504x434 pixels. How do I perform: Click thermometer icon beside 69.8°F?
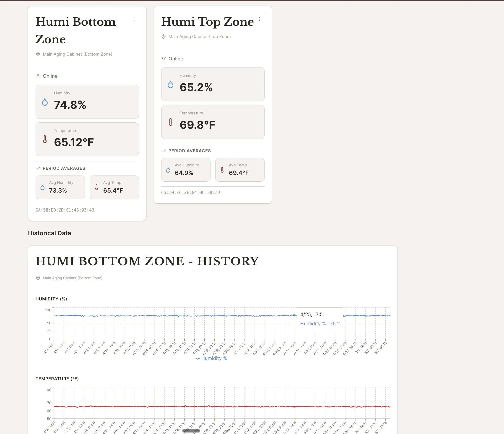pos(171,122)
